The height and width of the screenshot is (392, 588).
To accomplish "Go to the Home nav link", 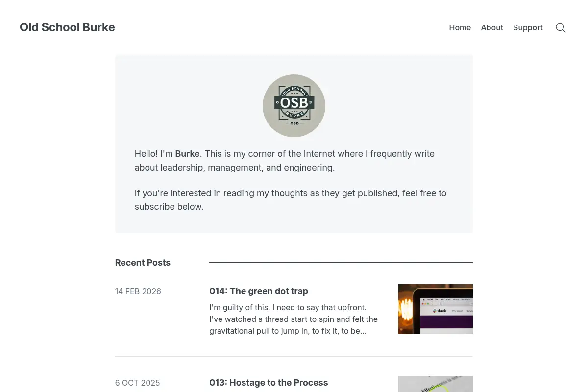I will (460, 28).
